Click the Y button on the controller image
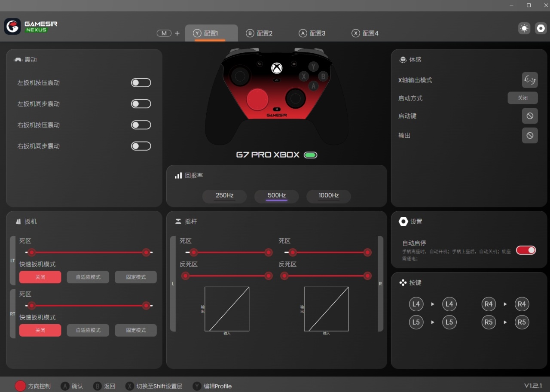The image size is (550, 392). pos(314,67)
